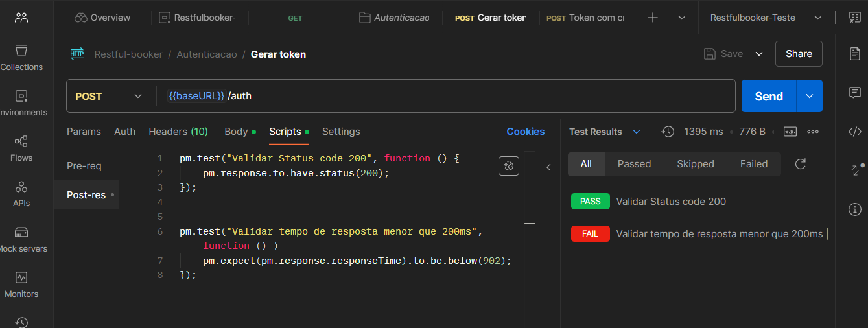868x328 pixels.
Task: Open Monitors in the sidebar
Action: click(21, 285)
